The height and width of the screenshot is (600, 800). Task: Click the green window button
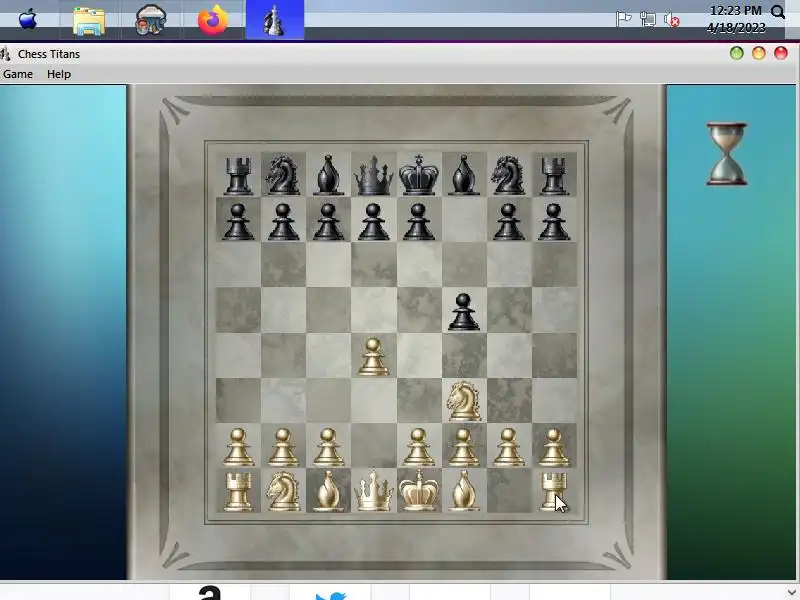pyautogui.click(x=736, y=53)
